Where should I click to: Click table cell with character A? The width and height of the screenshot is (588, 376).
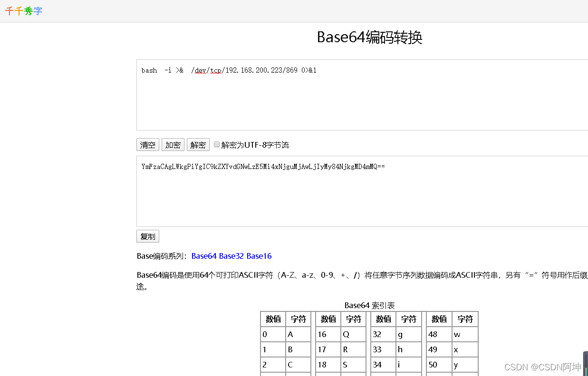(298, 334)
